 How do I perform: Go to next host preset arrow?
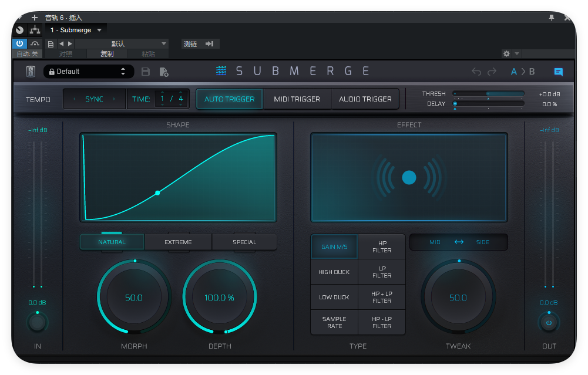(x=70, y=44)
